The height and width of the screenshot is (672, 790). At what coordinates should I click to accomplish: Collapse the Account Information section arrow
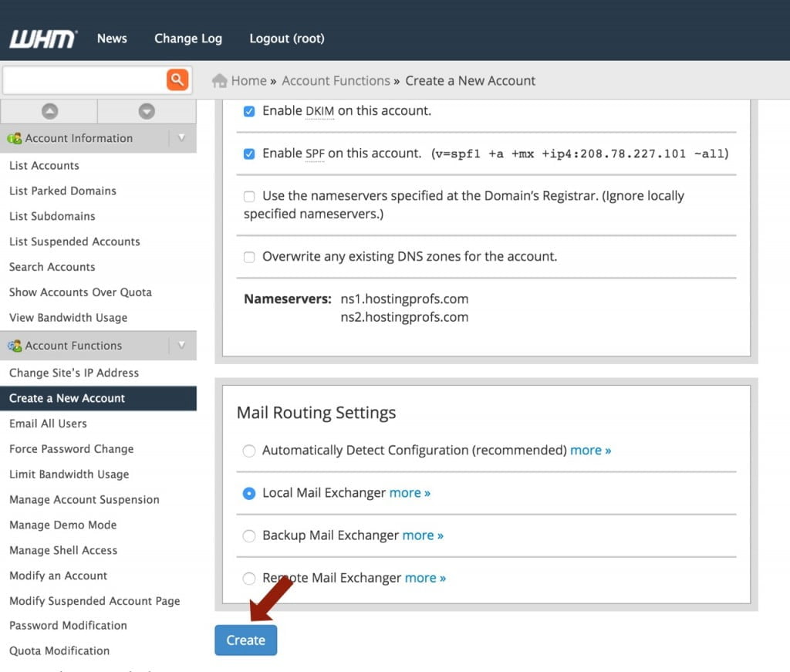(x=181, y=138)
